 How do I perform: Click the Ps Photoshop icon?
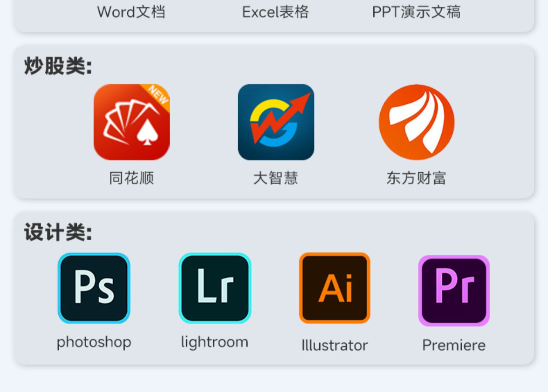point(94,288)
